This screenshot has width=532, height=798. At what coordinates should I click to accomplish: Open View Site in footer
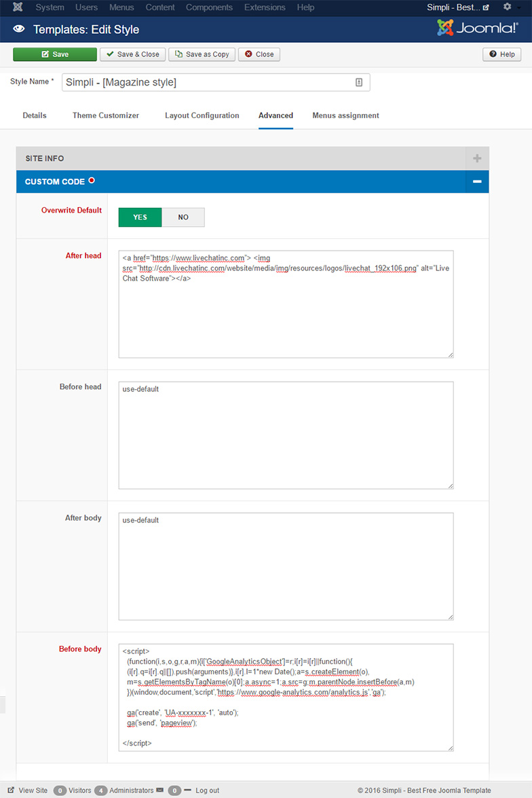tap(28, 791)
